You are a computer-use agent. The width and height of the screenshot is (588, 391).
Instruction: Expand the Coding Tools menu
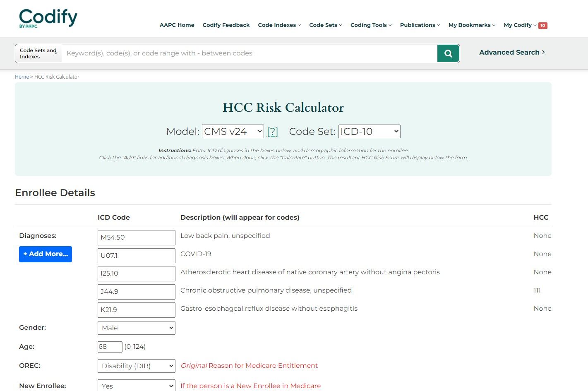coord(371,25)
